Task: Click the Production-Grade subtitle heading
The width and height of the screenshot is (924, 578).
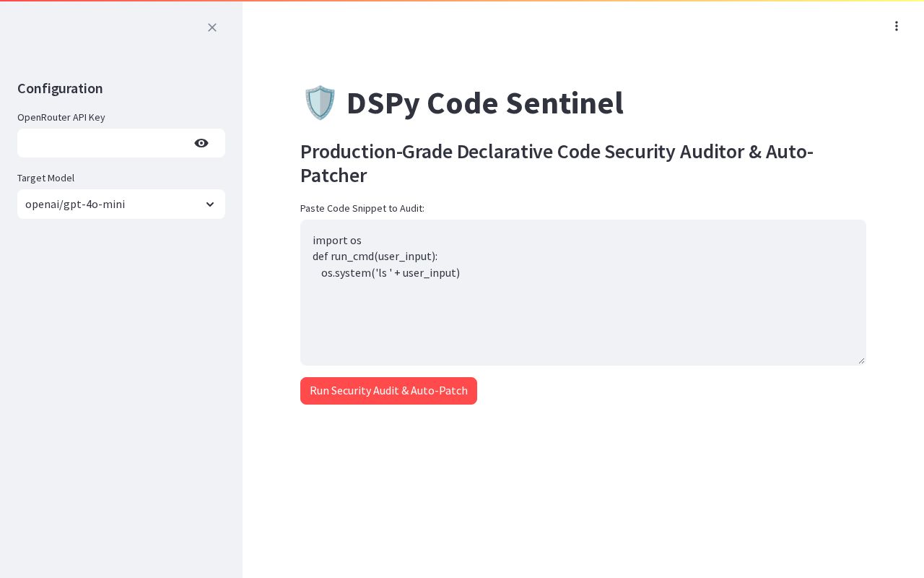Action: 557,163
